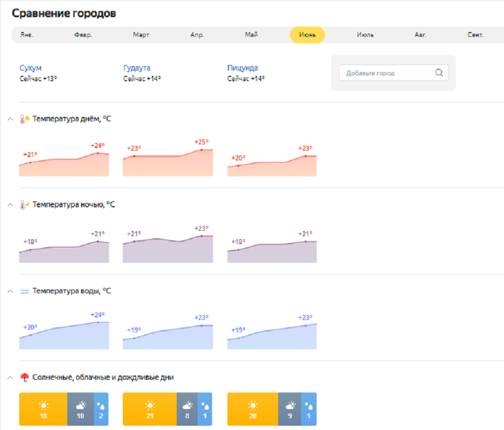The height and width of the screenshot is (430, 504).
Task: Select the Июль month tab
Action: [x=365, y=35]
